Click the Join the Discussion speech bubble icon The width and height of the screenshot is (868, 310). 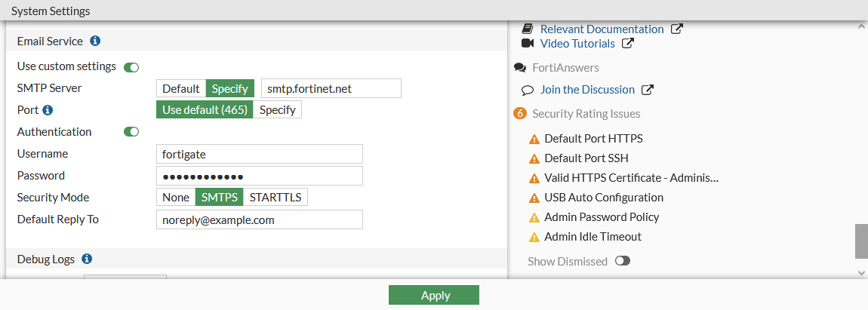coord(528,90)
